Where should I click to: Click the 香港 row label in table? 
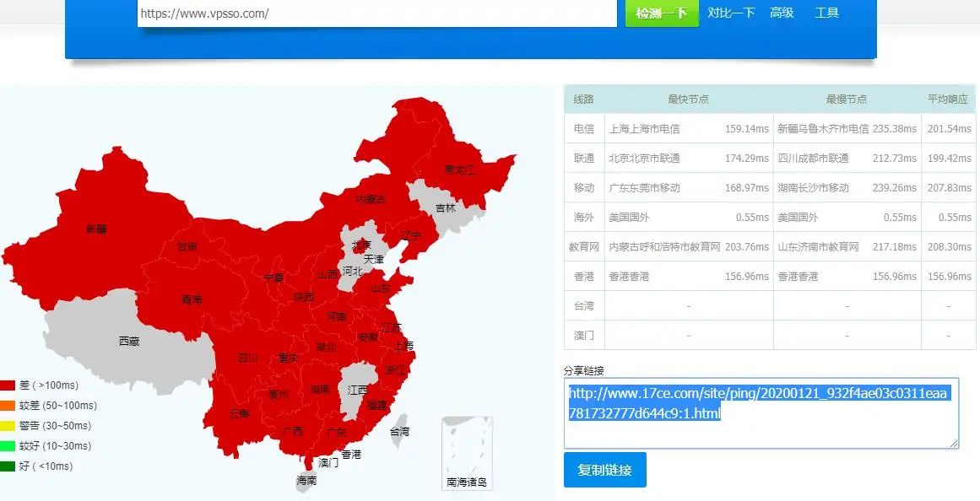[584, 276]
